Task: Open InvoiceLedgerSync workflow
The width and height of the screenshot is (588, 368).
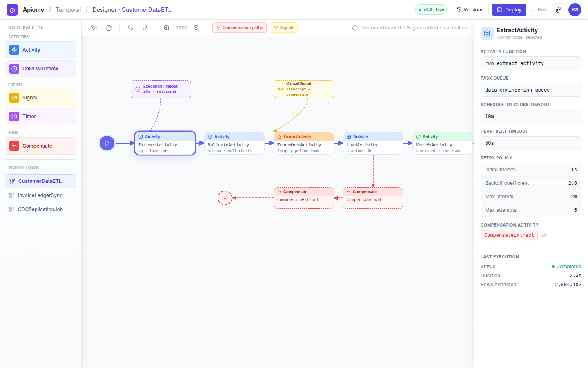Action: 40,195
